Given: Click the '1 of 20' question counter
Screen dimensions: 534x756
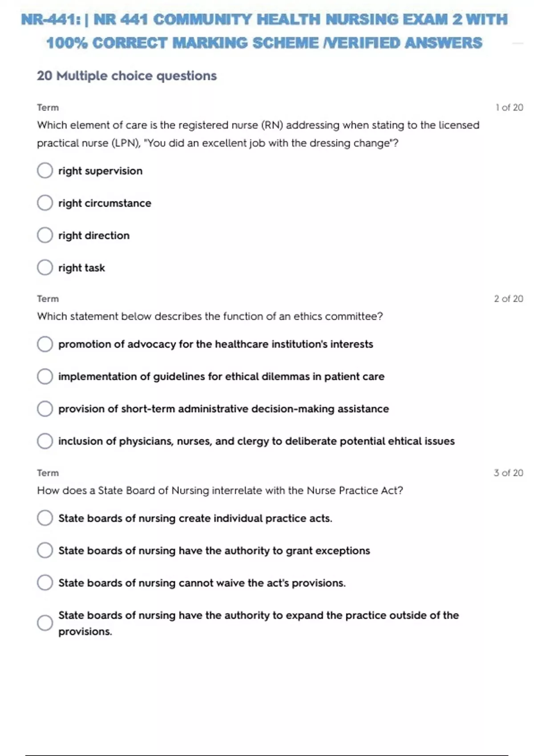Looking at the screenshot, I should (509, 108).
